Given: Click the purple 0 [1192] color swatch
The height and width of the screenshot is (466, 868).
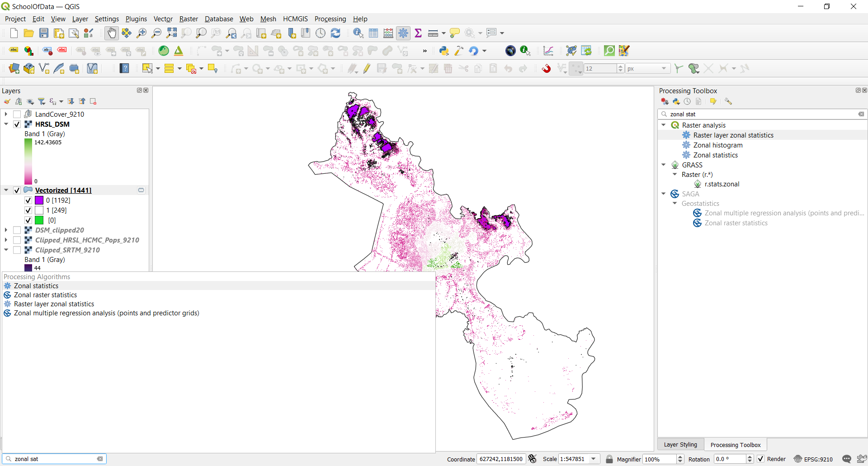Looking at the screenshot, I should click(39, 200).
